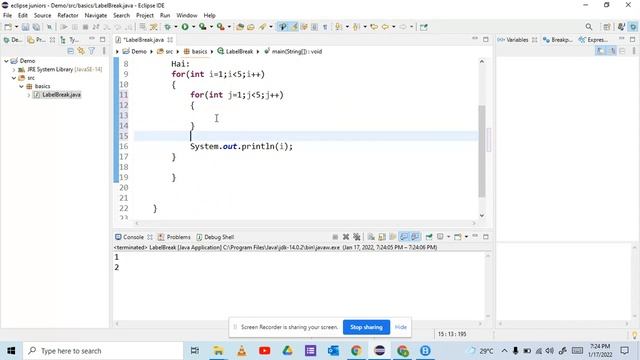Screen dimensions: 640x360
Task: Open the New file dropdown arrow
Action: (16, 27)
